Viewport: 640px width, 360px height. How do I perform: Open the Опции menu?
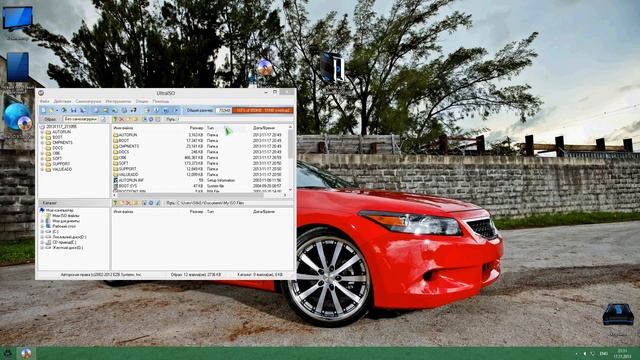point(142,101)
